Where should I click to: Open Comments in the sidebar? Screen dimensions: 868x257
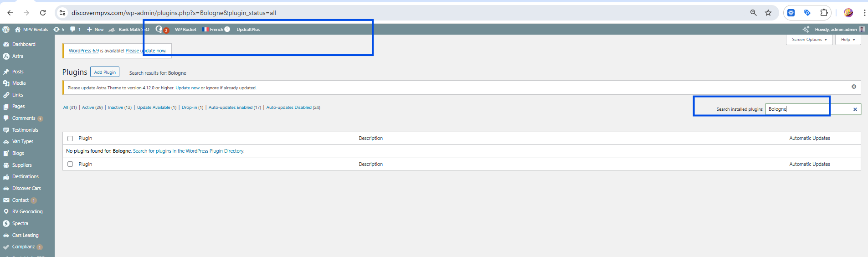pos(24,118)
